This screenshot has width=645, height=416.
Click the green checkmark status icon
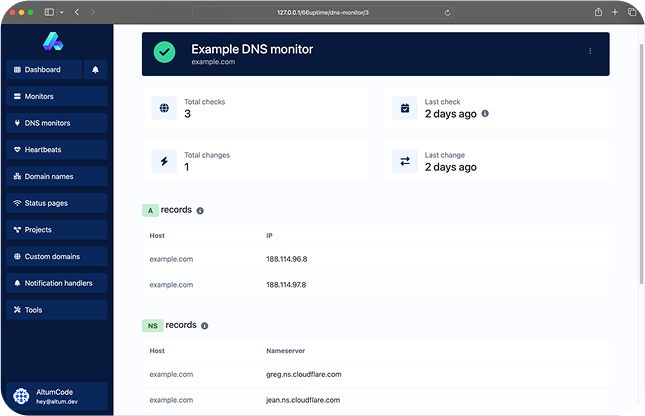click(165, 52)
